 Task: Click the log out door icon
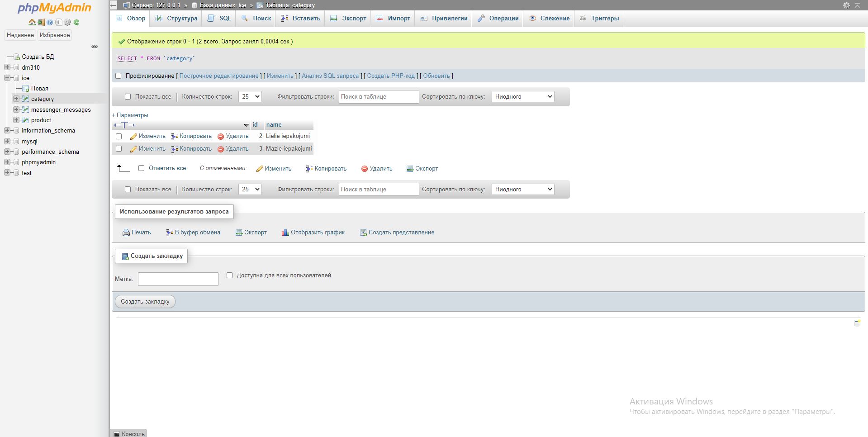point(41,22)
